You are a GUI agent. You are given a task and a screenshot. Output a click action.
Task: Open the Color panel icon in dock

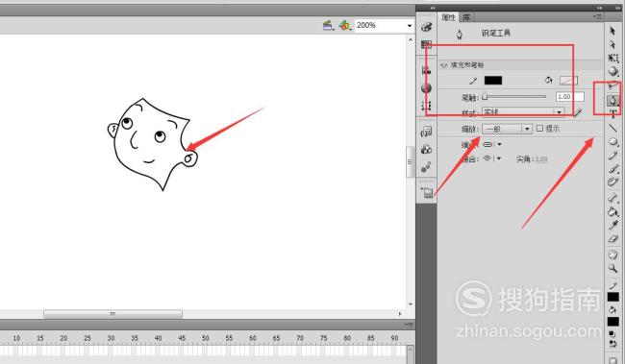(427, 27)
